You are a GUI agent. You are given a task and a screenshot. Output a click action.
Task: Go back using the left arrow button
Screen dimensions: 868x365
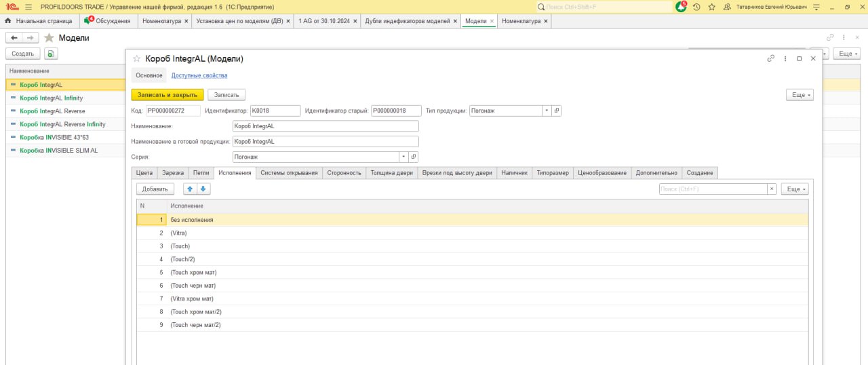14,38
